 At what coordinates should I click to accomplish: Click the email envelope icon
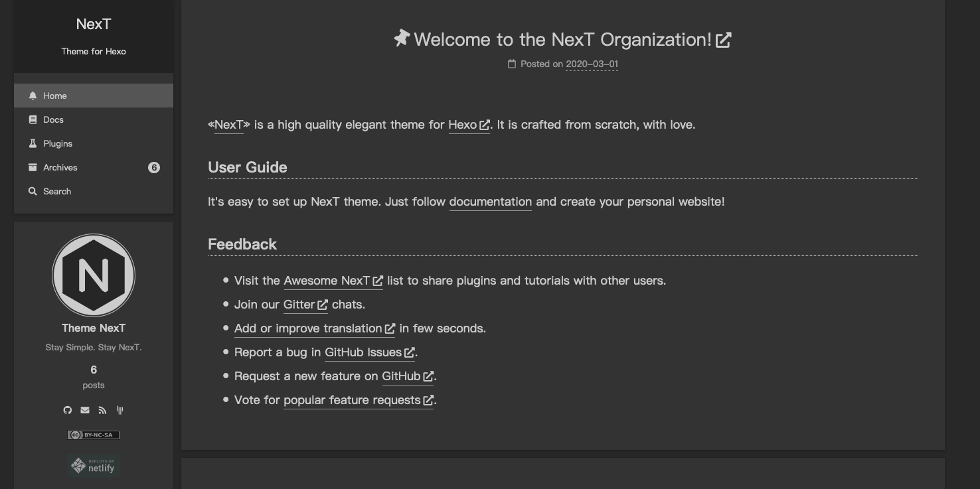[85, 410]
